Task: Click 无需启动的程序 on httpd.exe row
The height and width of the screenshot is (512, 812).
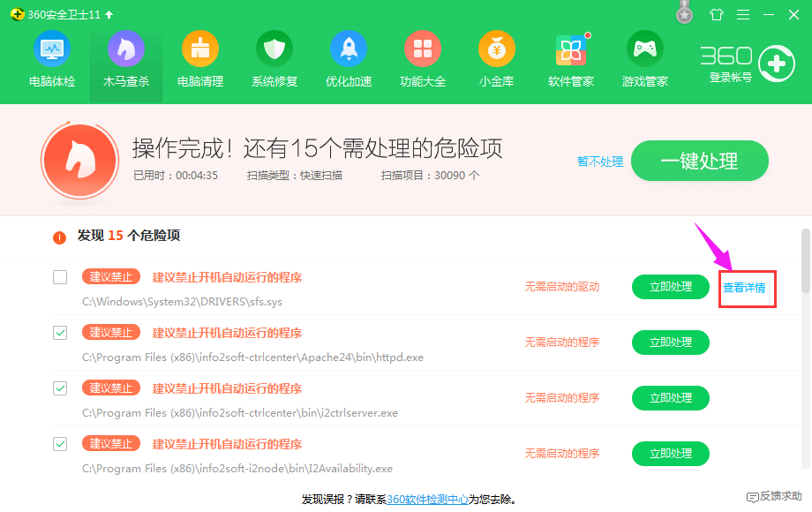Action: (x=562, y=343)
